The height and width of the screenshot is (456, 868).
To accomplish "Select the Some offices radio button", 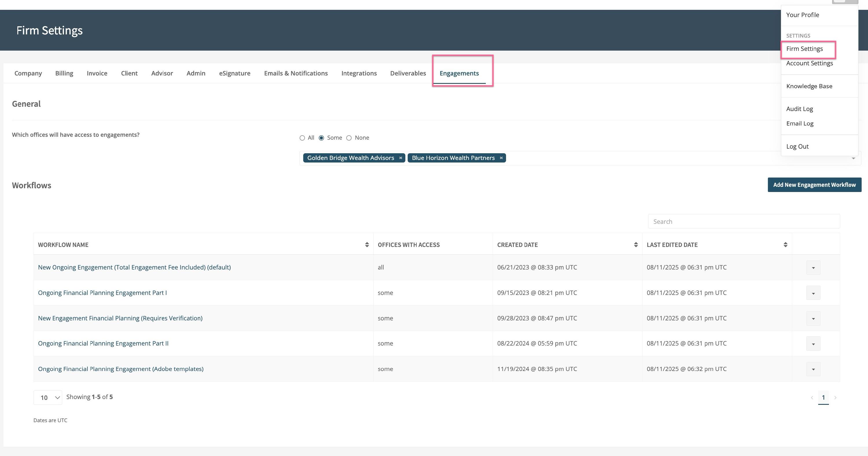I will (x=321, y=138).
